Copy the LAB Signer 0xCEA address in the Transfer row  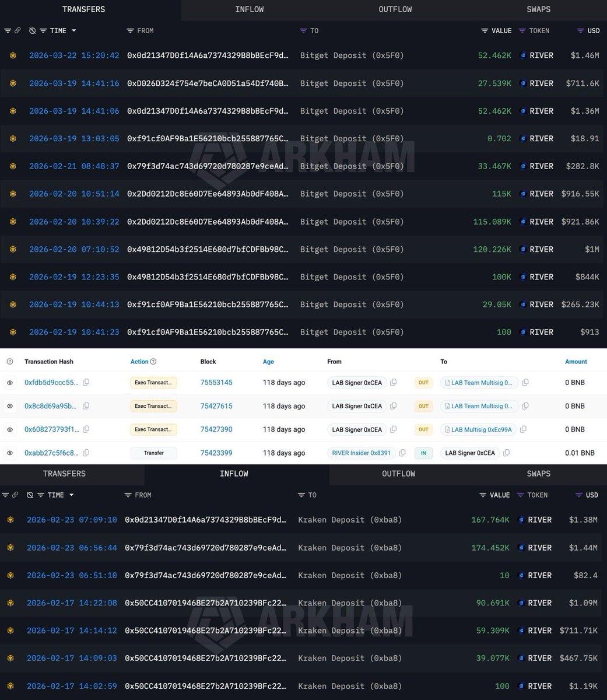(506, 453)
